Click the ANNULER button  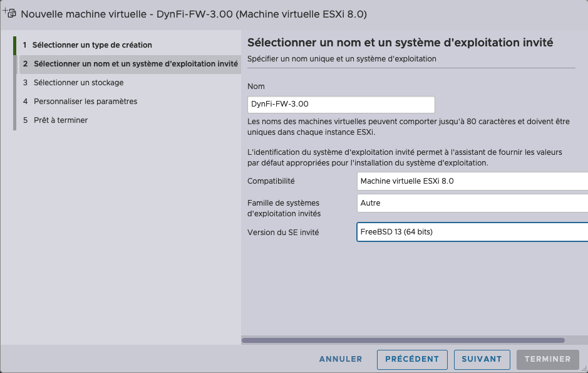(x=341, y=359)
